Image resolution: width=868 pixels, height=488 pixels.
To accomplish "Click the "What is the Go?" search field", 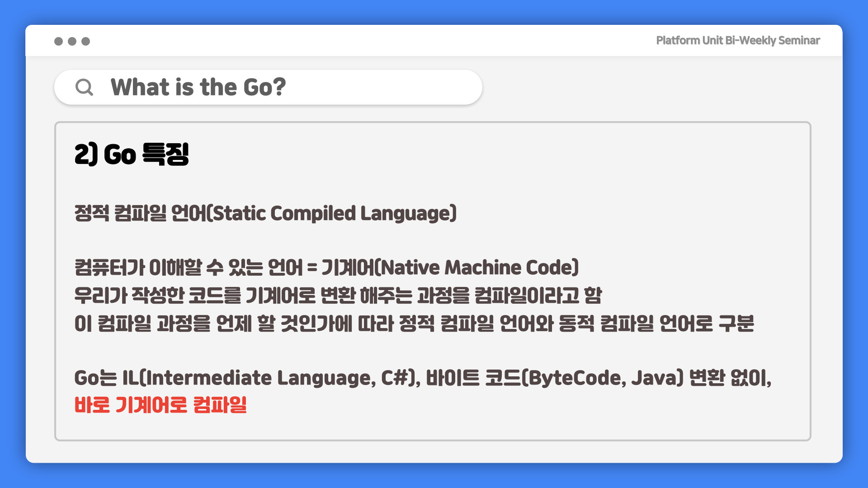I will click(x=268, y=87).
